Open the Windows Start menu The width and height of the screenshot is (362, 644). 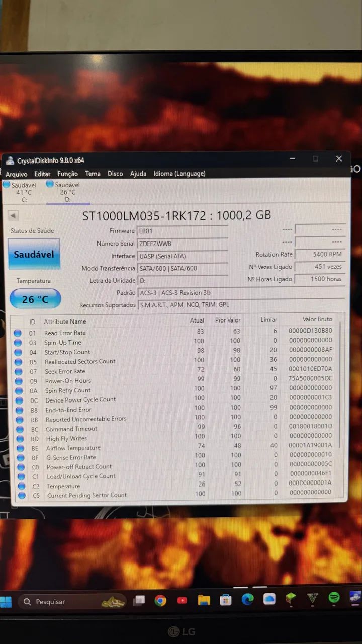[x=6, y=602]
